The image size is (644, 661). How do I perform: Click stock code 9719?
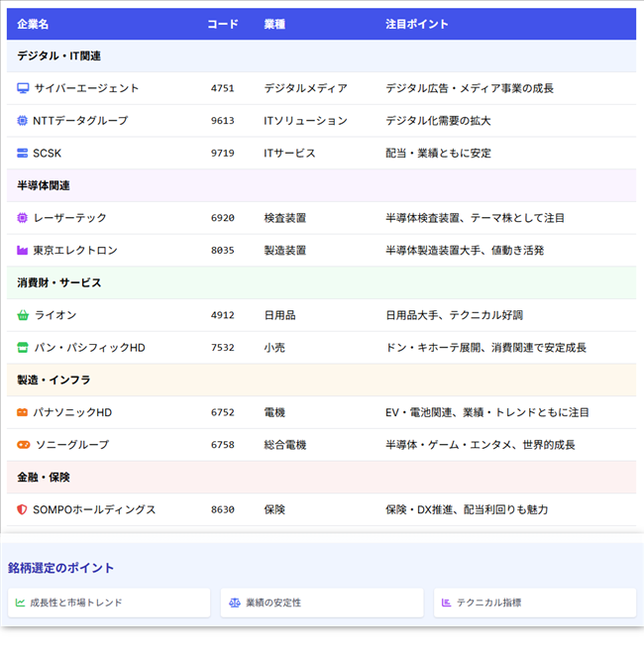click(223, 153)
